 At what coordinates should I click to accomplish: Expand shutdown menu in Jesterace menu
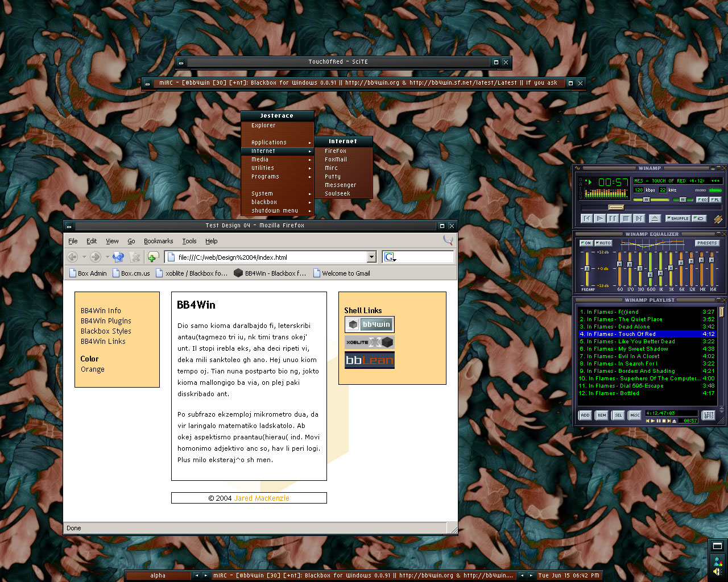[277, 211]
